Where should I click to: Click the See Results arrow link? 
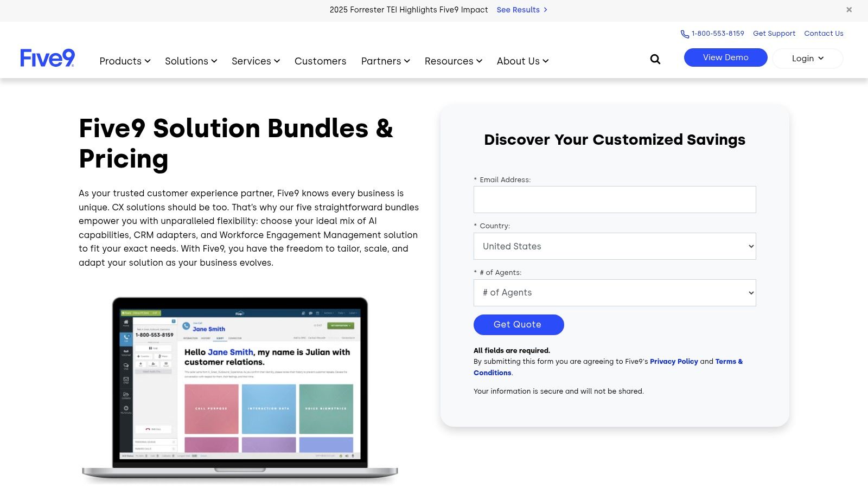pyautogui.click(x=522, y=10)
